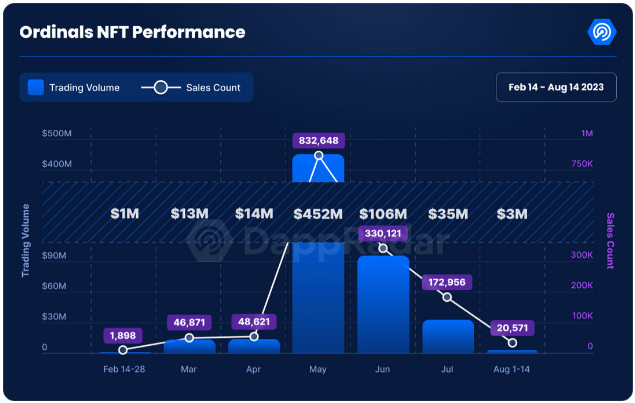Toggle the Trading Volume legend item
The image size is (635, 403).
pos(75,88)
